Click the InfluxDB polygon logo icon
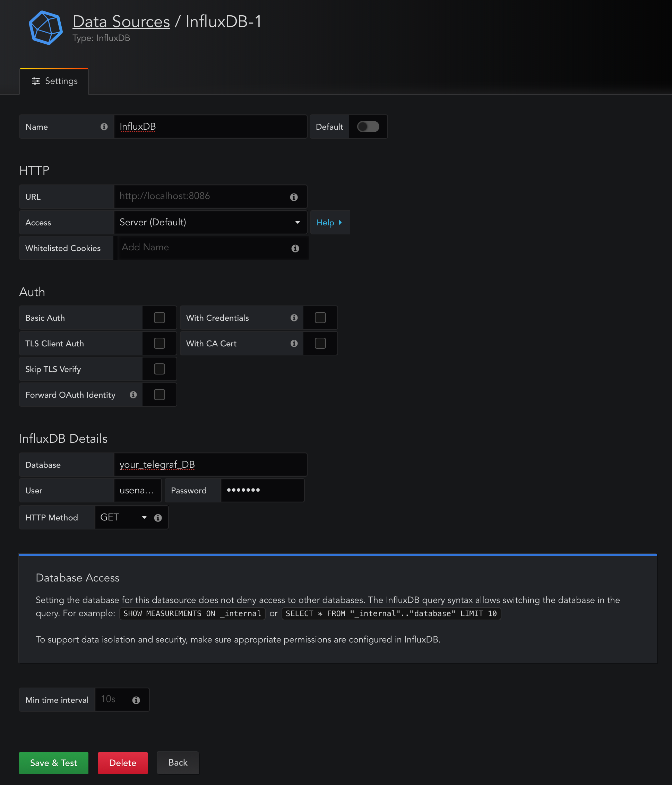The image size is (672, 785). tap(46, 28)
